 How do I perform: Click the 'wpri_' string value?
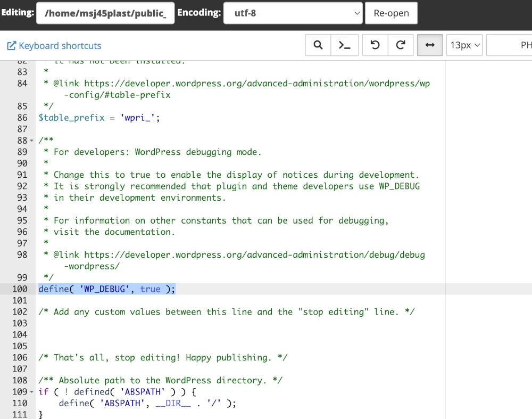click(137, 118)
